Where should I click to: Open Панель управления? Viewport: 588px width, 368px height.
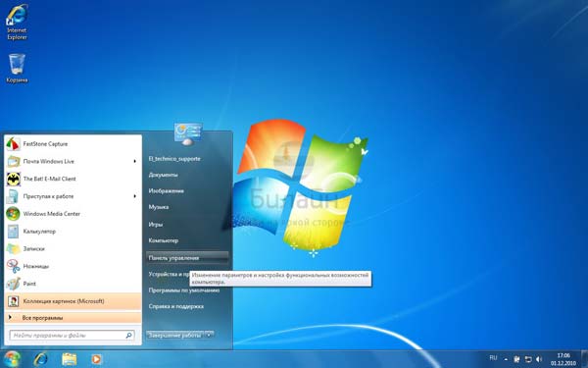[x=187, y=258]
